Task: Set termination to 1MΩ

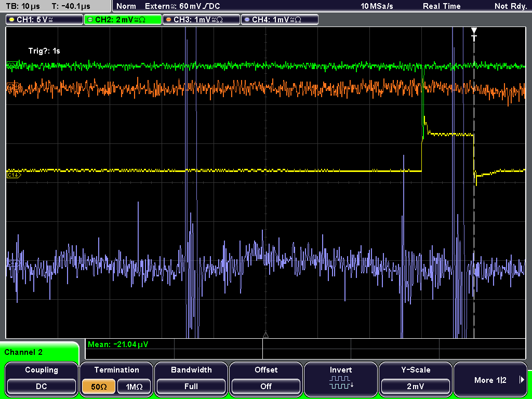Action: point(134,387)
